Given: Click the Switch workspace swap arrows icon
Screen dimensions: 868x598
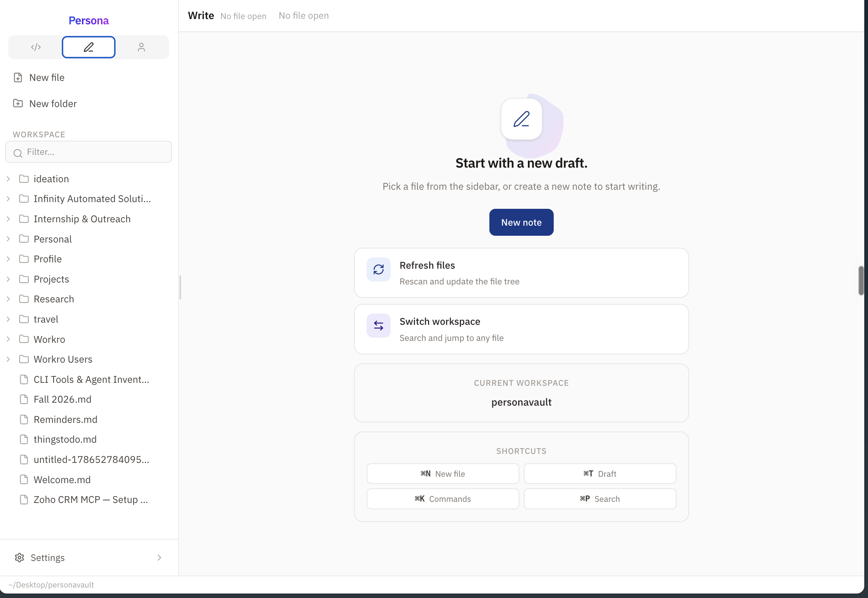Looking at the screenshot, I should click(378, 326).
